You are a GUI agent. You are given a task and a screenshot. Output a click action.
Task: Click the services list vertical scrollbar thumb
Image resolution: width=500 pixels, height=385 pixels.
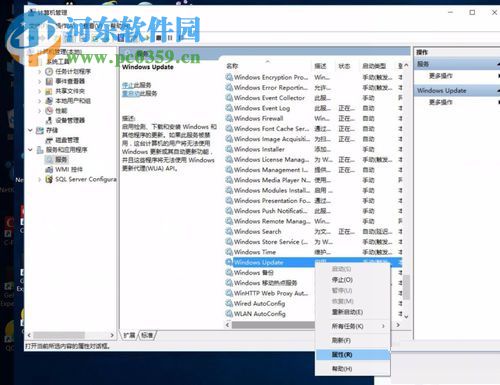pos(406,287)
